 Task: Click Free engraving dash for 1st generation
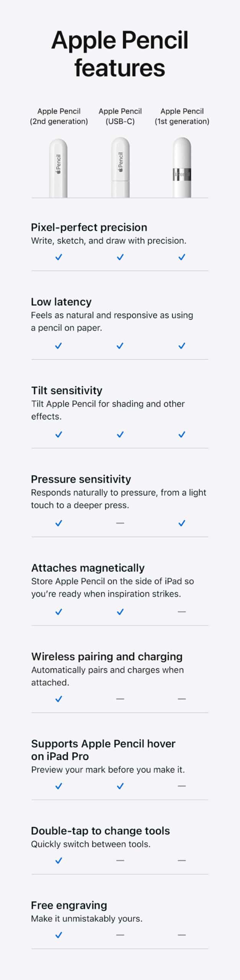pyautogui.click(x=182, y=935)
